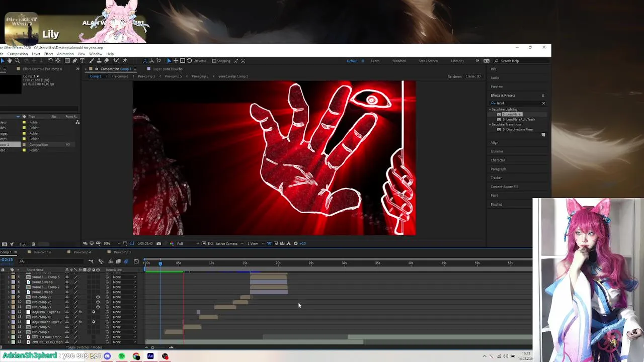
Task: Select the Eraser tool
Action: pyautogui.click(x=106, y=61)
